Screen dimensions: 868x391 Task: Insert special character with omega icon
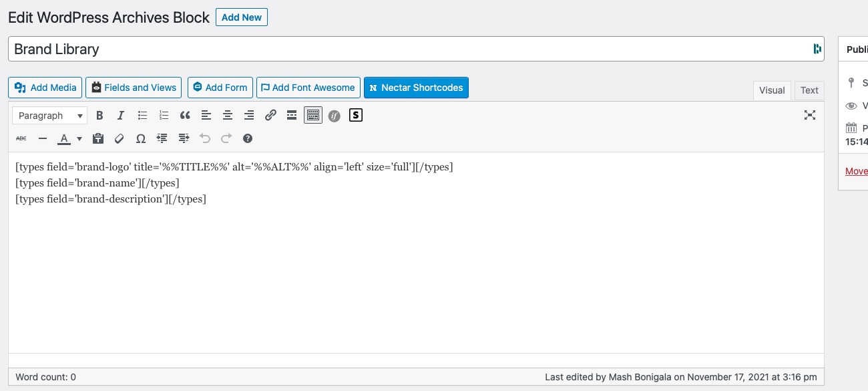(140, 138)
